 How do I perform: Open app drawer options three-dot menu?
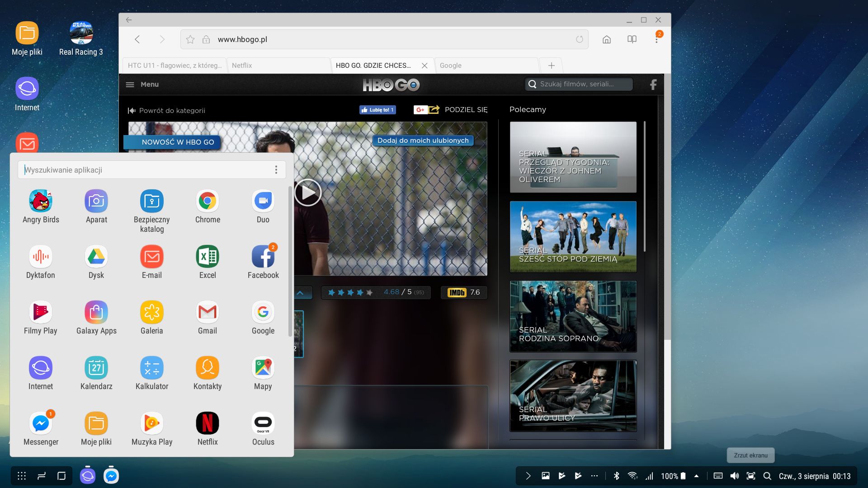coord(276,170)
